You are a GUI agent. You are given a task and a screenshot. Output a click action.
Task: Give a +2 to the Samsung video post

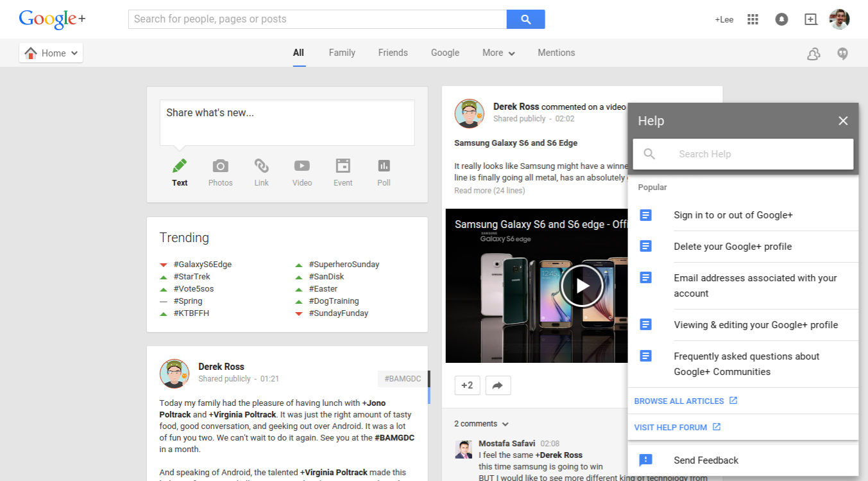(x=467, y=385)
